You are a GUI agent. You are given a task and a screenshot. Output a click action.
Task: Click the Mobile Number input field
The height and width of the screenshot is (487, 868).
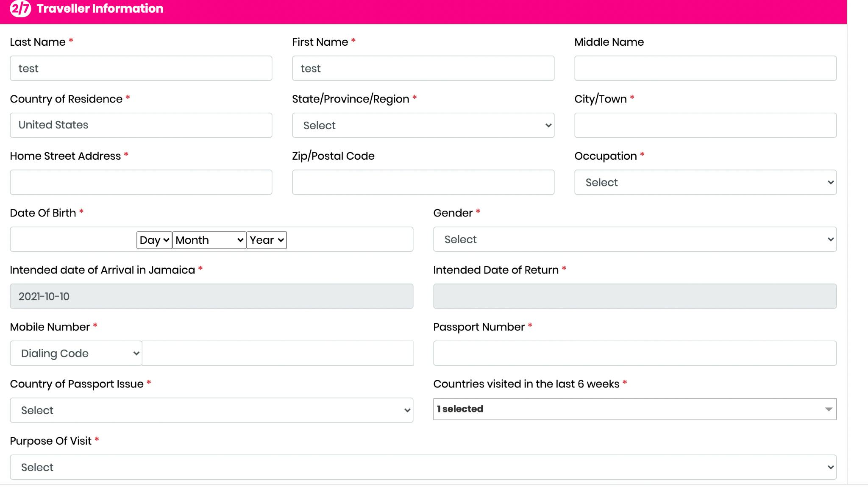tap(278, 353)
